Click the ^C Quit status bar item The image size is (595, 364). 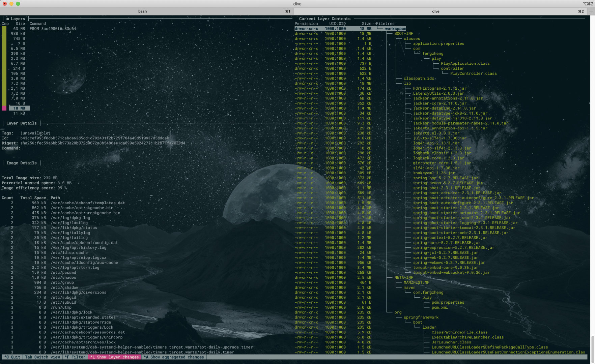12,357
